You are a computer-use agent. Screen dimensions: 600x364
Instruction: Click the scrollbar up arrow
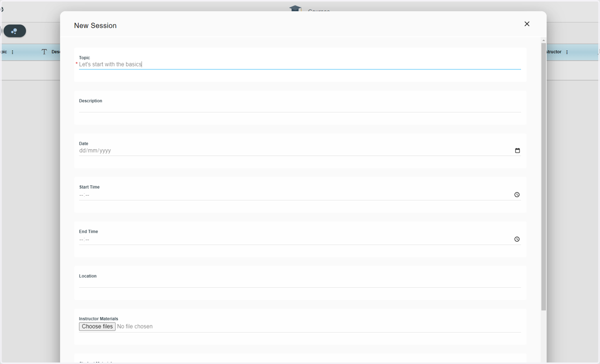[x=543, y=40]
